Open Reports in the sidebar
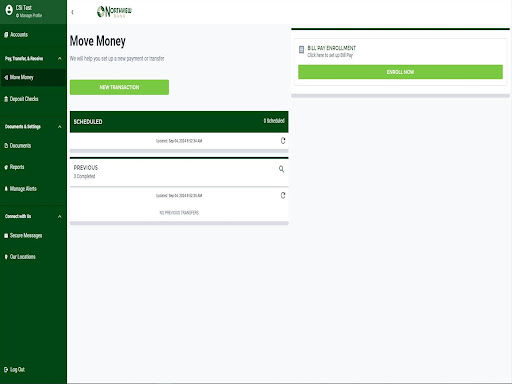The image size is (512, 384). (x=33, y=167)
